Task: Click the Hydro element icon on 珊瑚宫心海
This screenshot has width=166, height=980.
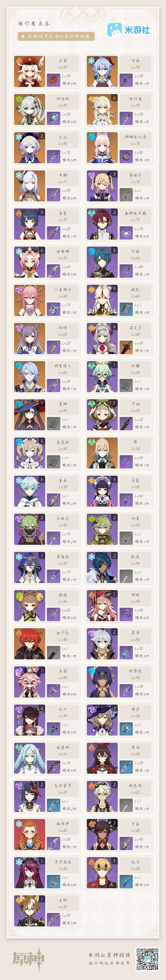Action: coord(91,136)
